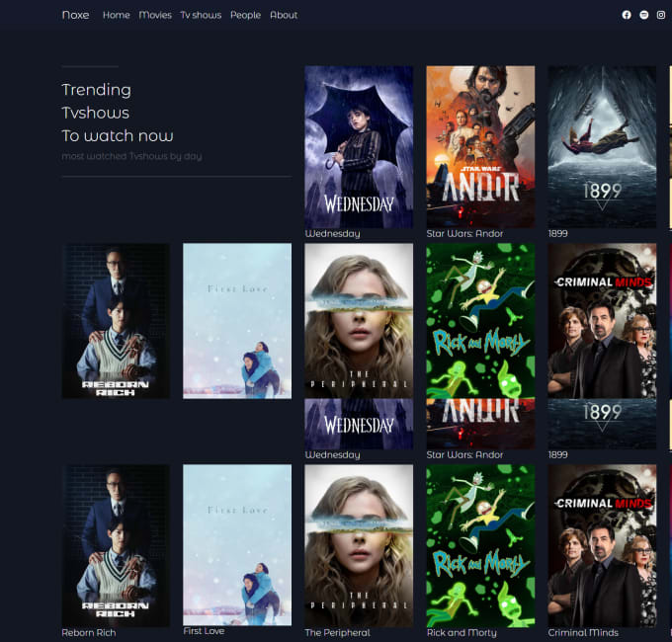
Task: Select the upper The Peripheral poster
Action: tap(359, 321)
